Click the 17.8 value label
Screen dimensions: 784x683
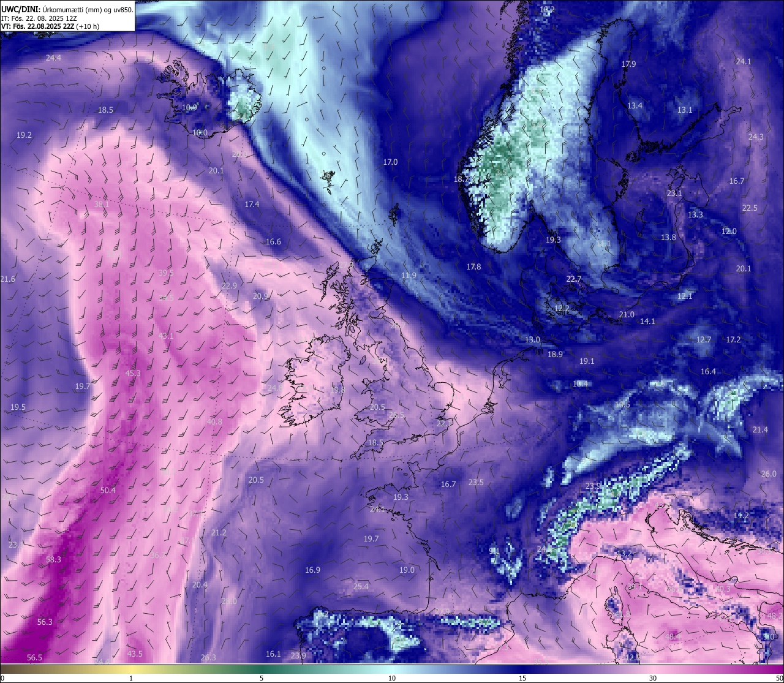473,267
